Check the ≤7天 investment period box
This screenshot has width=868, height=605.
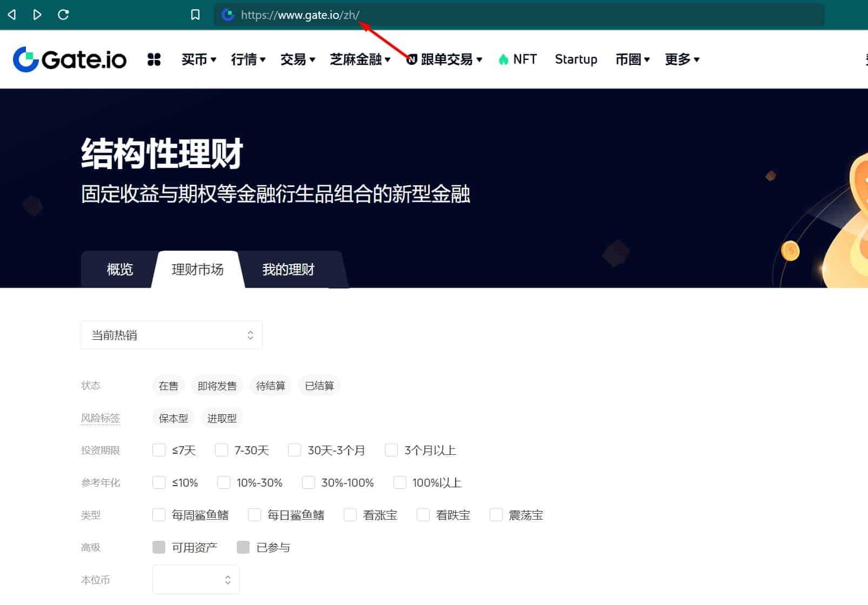[159, 450]
